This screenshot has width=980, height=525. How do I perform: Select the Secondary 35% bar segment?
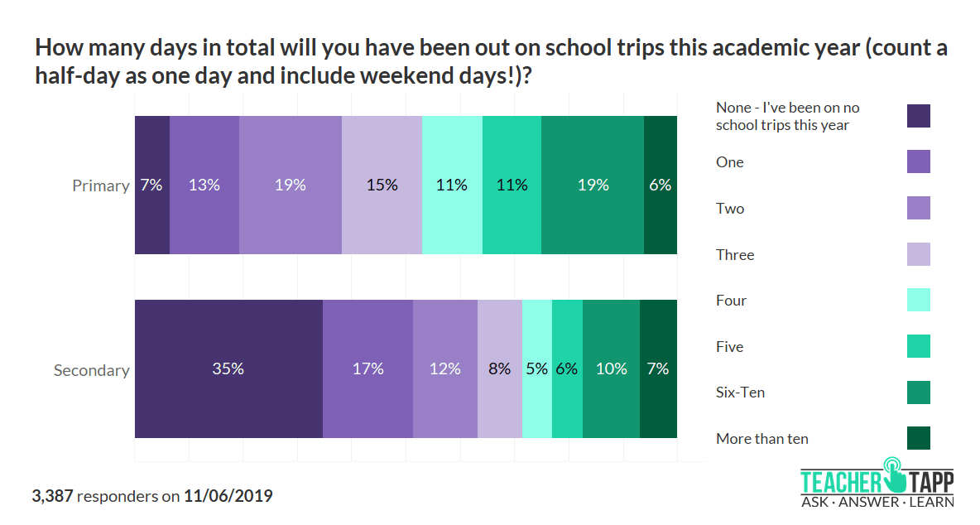tap(228, 368)
